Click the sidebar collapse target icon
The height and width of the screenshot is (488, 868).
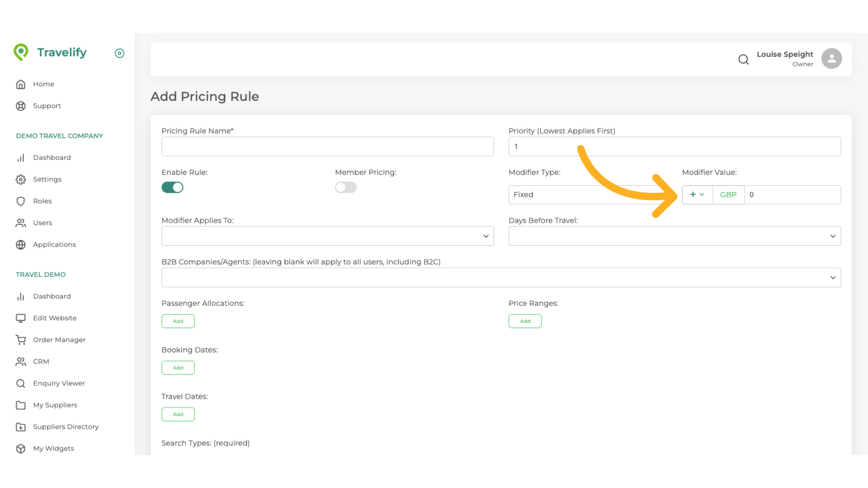[119, 53]
